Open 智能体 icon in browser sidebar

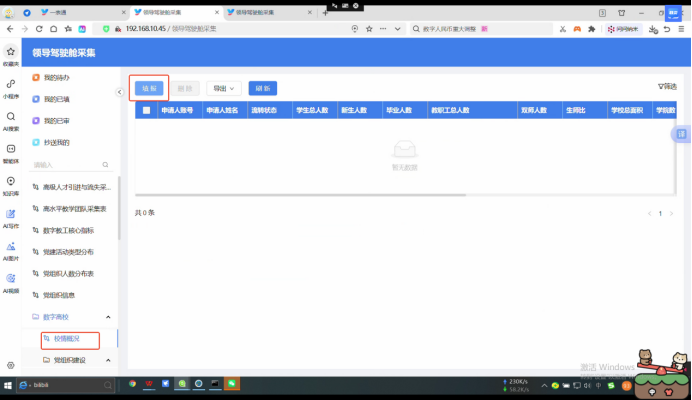point(11,149)
